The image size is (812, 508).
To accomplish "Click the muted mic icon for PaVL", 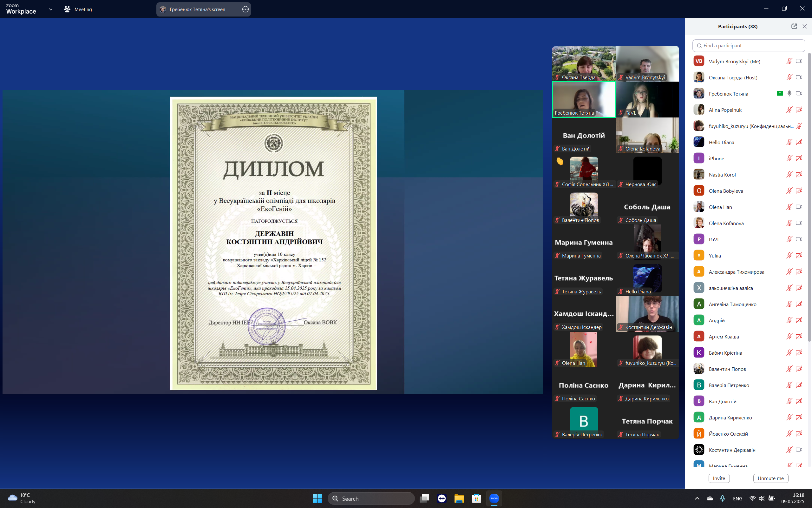I will pyautogui.click(x=789, y=239).
